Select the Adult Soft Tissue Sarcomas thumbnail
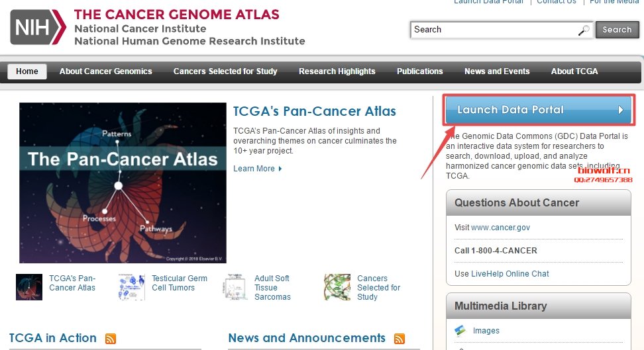The height and width of the screenshot is (350, 644). (235, 287)
